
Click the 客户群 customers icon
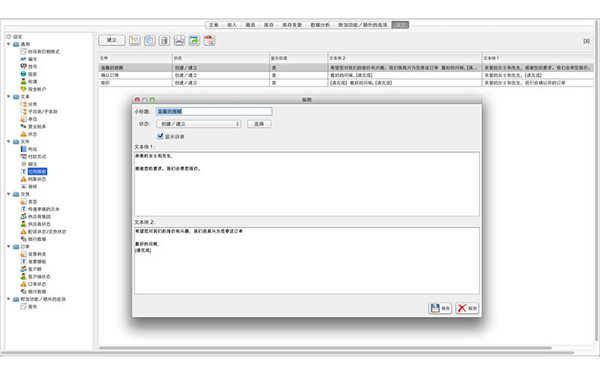pos(23,269)
